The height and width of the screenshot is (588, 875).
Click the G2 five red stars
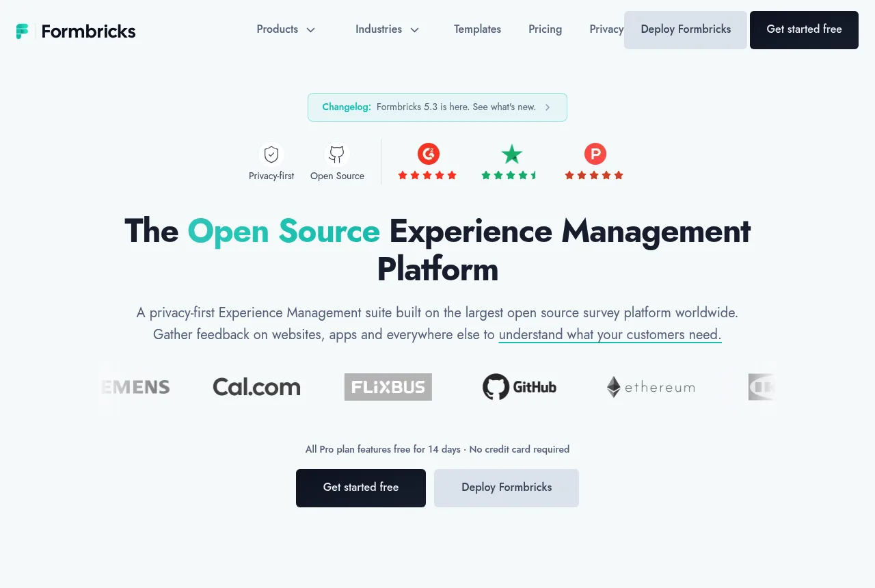click(x=427, y=176)
